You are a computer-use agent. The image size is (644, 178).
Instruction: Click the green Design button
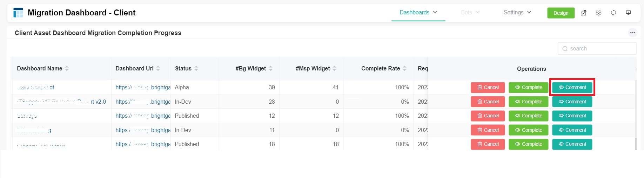coord(561,13)
